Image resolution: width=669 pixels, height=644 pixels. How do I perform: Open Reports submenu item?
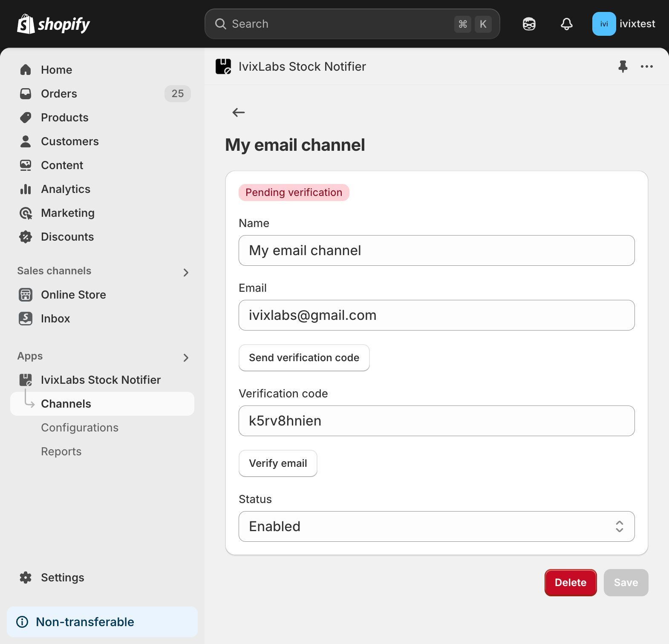coord(61,451)
